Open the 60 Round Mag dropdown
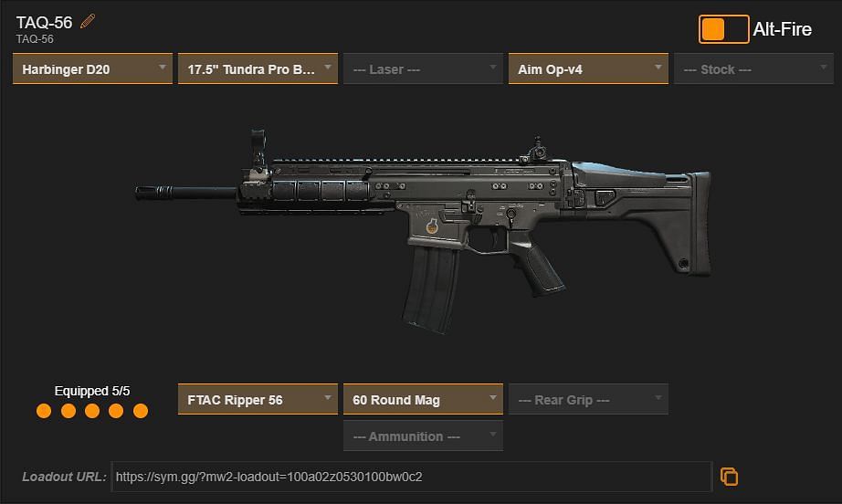This screenshot has height=504, width=842. click(x=423, y=399)
